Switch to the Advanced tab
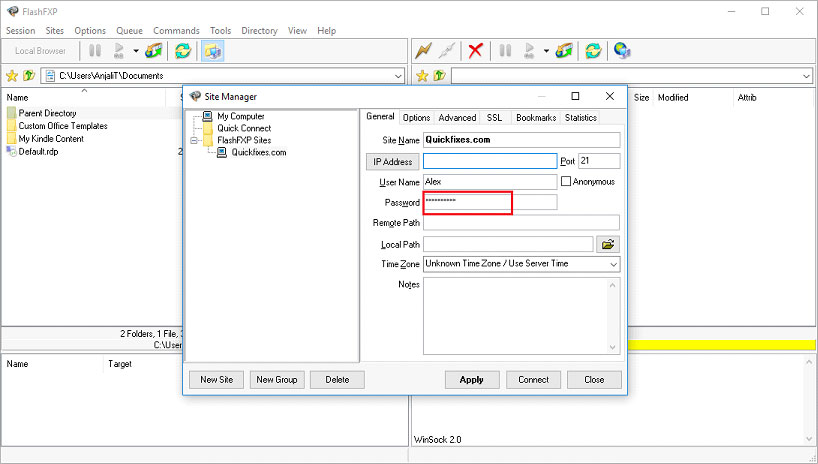 click(x=457, y=118)
